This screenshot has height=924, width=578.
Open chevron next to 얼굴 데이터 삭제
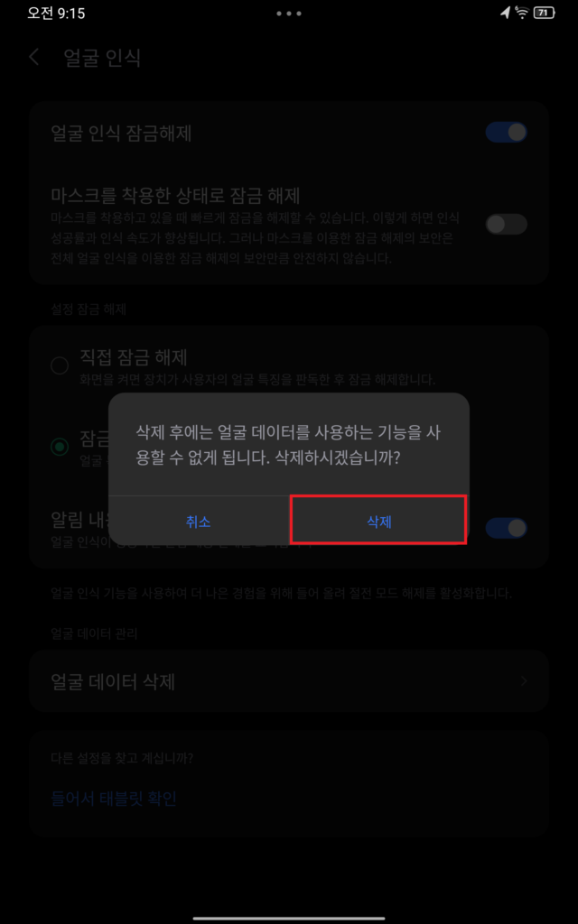pyautogui.click(x=524, y=681)
